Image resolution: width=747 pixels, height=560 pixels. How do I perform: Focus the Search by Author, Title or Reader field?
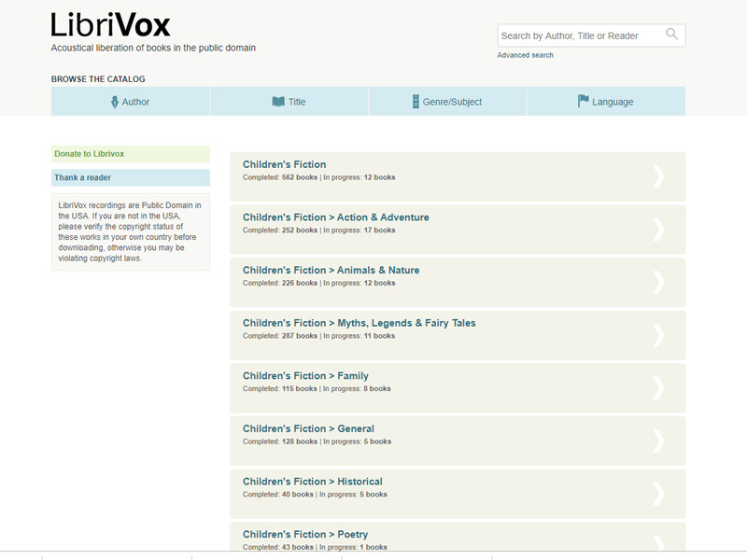click(x=591, y=35)
